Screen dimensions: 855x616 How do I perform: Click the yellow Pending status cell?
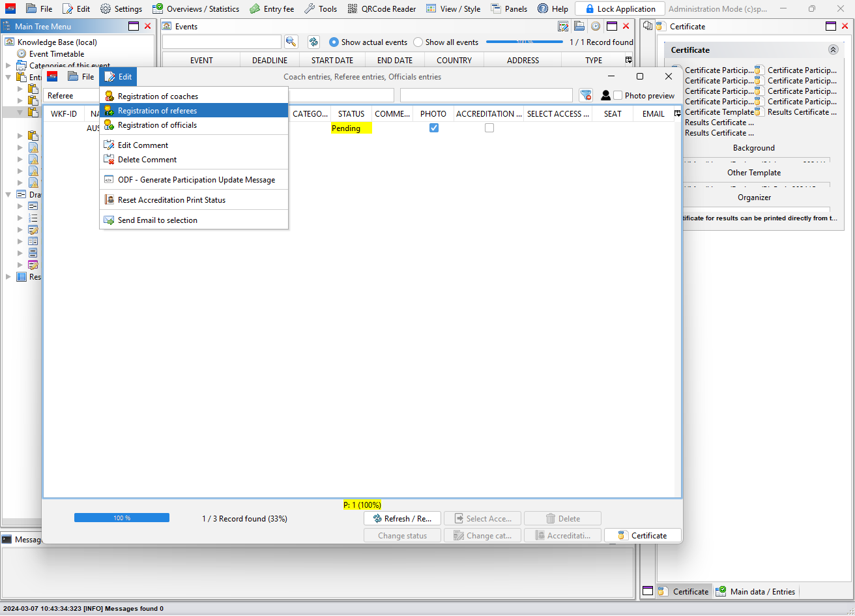click(x=351, y=128)
